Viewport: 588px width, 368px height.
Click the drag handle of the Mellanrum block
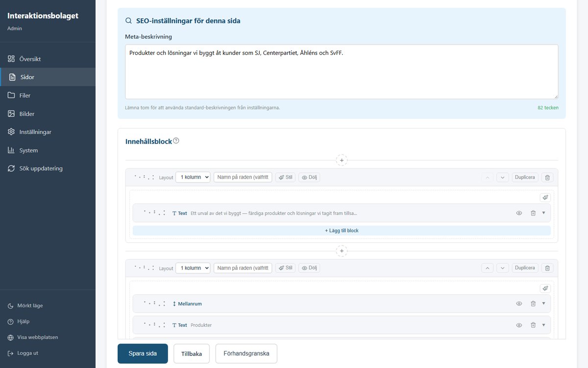pyautogui.click(x=154, y=304)
